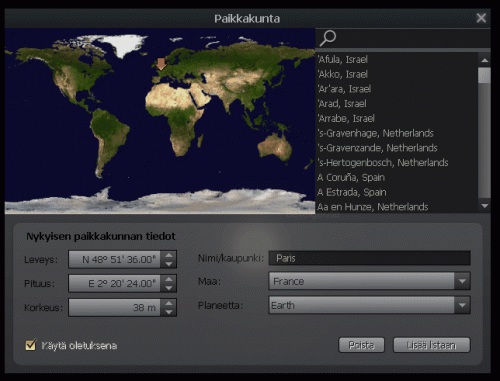Decrease the Pituus longitude value
This screenshot has height=381, width=500.
coord(169,288)
